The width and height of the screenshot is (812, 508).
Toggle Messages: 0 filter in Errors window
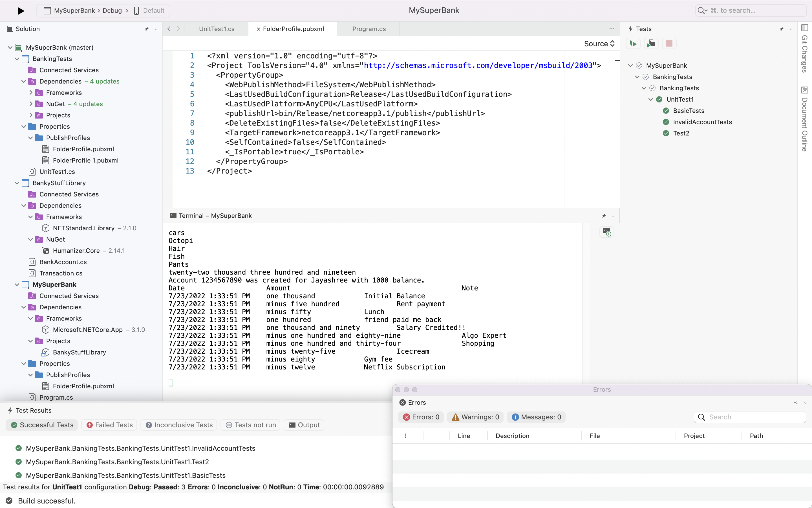pyautogui.click(x=536, y=417)
